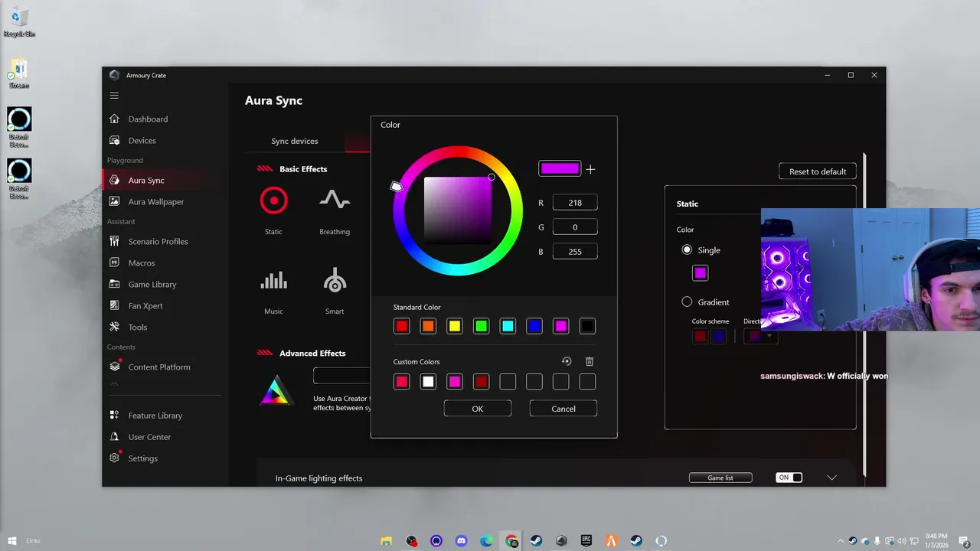
Task: Click the trash icon for custom colors
Action: point(590,361)
